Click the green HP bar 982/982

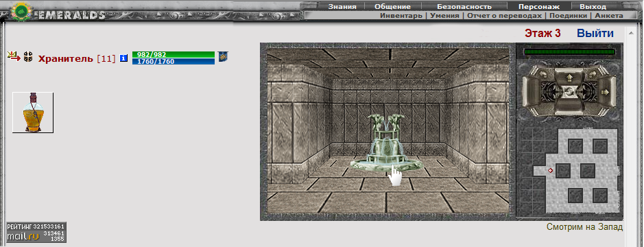pyautogui.click(x=174, y=55)
